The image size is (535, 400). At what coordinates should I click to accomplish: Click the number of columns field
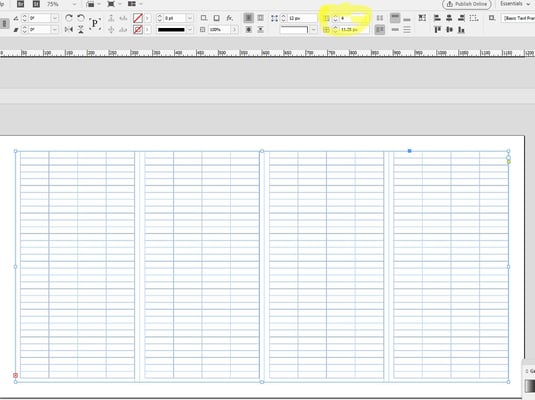pyautogui.click(x=354, y=18)
